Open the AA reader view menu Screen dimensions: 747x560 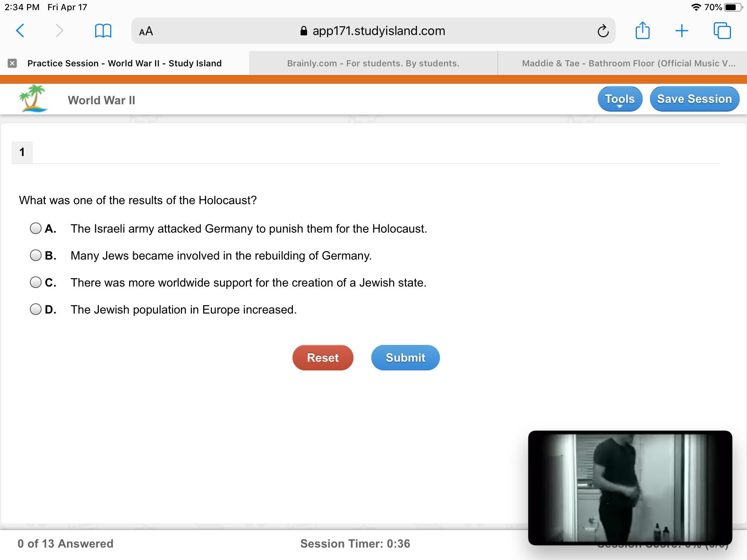point(146,31)
